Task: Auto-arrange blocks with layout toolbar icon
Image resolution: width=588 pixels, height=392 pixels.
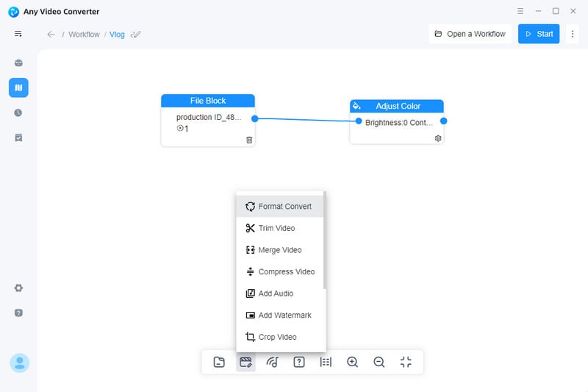Action: coord(326,362)
